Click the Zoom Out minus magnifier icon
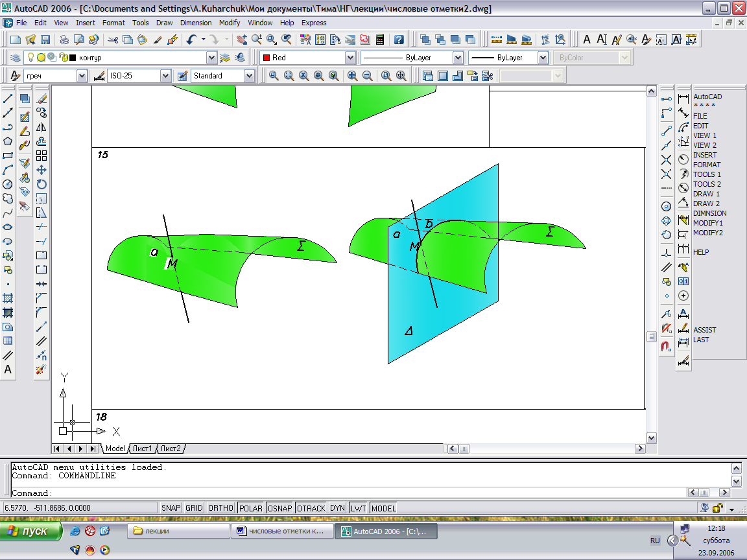Viewport: 747px width, 560px height. [x=367, y=76]
